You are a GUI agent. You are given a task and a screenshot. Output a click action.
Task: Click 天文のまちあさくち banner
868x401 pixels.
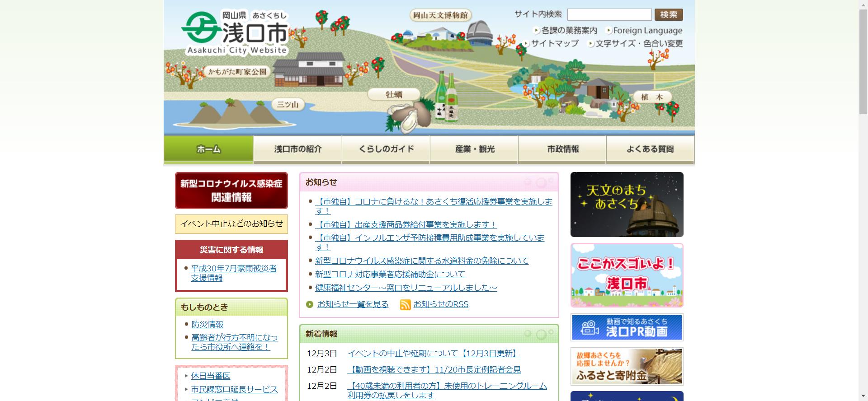pyautogui.click(x=627, y=205)
